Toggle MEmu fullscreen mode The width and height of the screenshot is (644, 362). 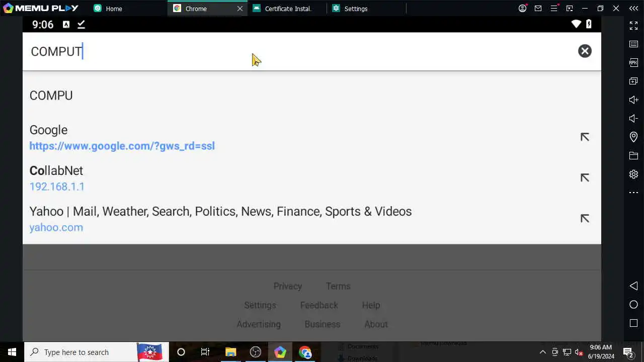pos(633,25)
